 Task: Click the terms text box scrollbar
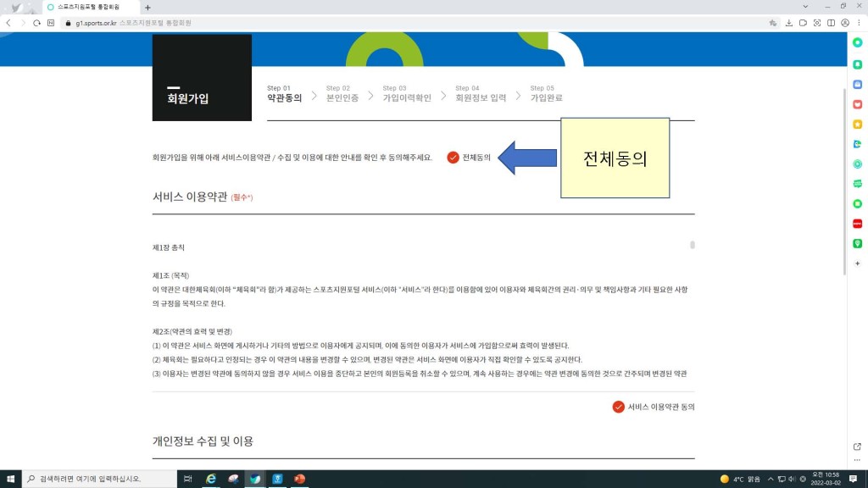coord(692,246)
